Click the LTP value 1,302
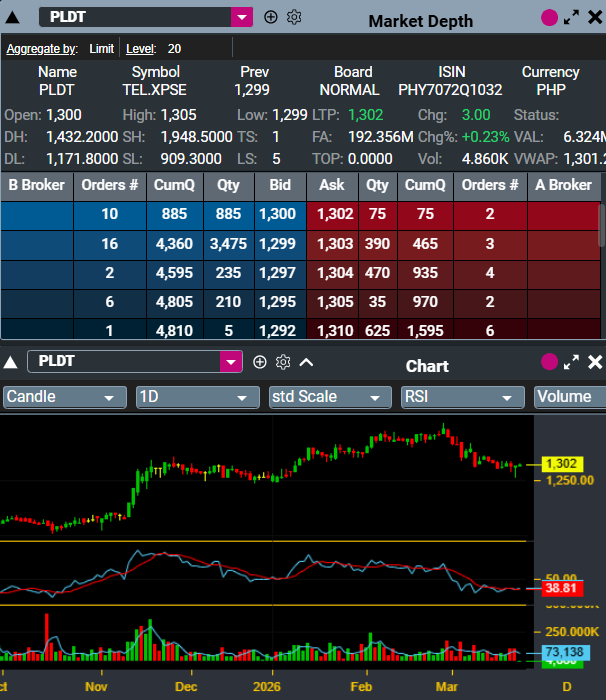 click(365, 115)
